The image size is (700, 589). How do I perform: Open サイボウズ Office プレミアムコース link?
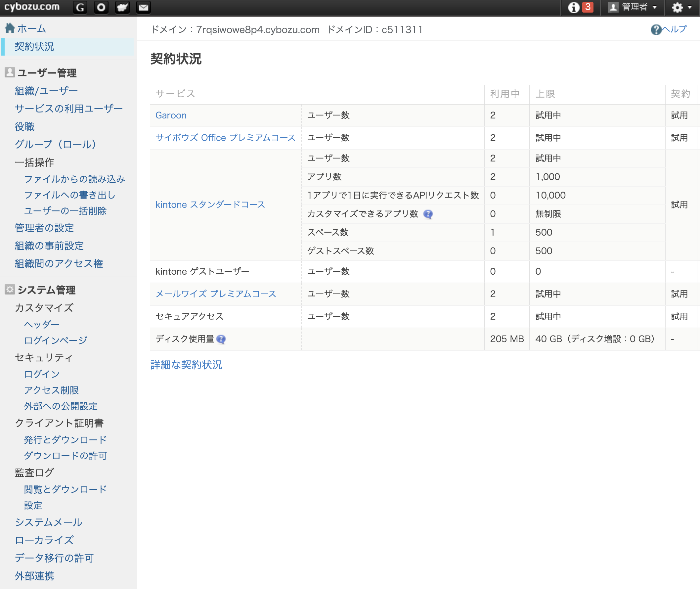point(225,138)
